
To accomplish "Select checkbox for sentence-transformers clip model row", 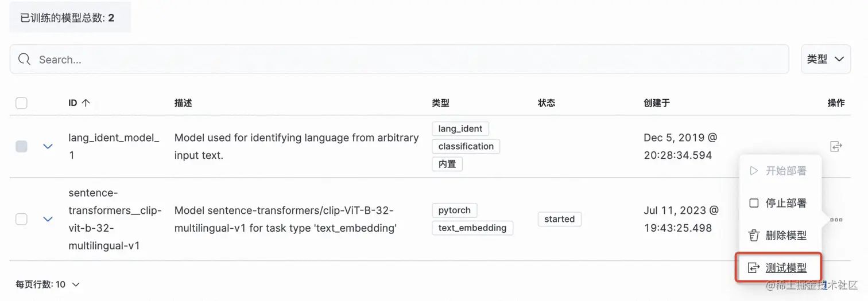I will click(21, 219).
